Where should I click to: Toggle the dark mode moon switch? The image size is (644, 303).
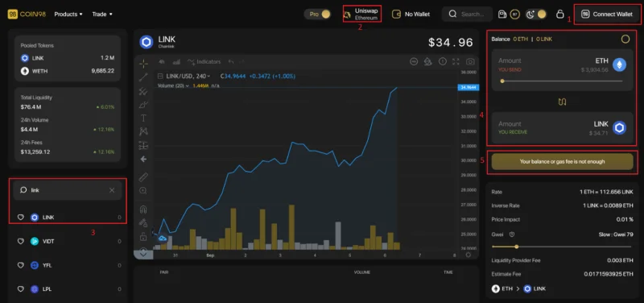point(536,14)
